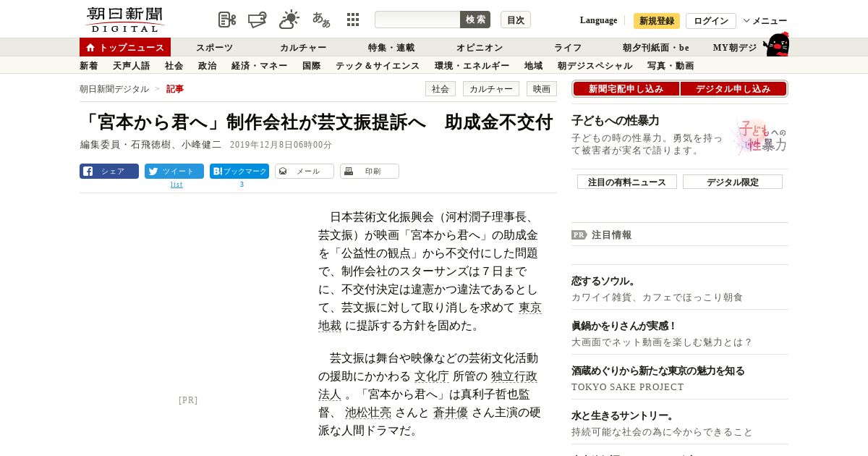Switch to the 特集・連載 tab
Image resolution: width=868 pixels, height=456 pixels.
[391, 48]
